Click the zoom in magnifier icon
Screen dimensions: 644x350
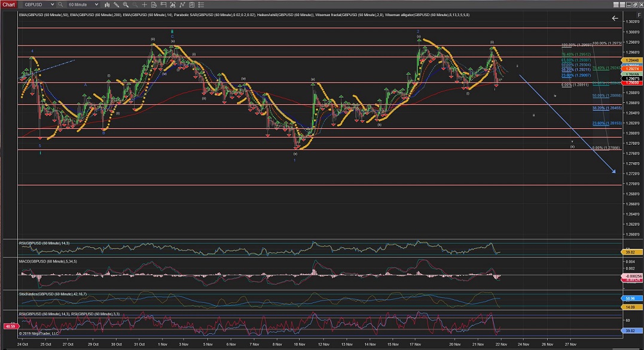pyautogui.click(x=124, y=4)
